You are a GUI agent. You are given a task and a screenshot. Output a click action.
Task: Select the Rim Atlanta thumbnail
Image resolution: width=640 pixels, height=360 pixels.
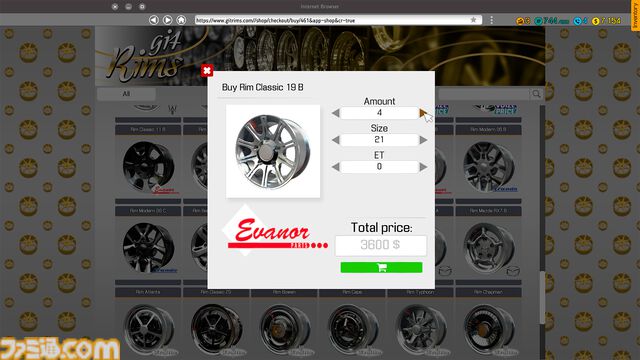[148, 329]
